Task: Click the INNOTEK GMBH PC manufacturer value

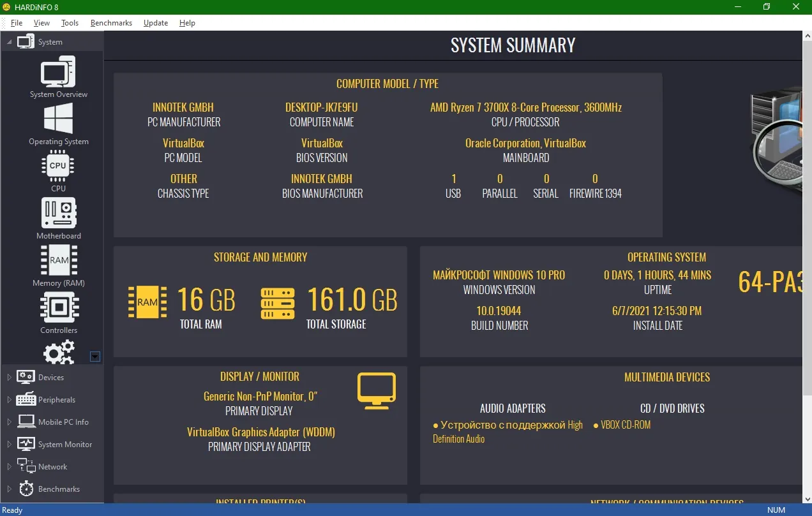Action: 183,108
